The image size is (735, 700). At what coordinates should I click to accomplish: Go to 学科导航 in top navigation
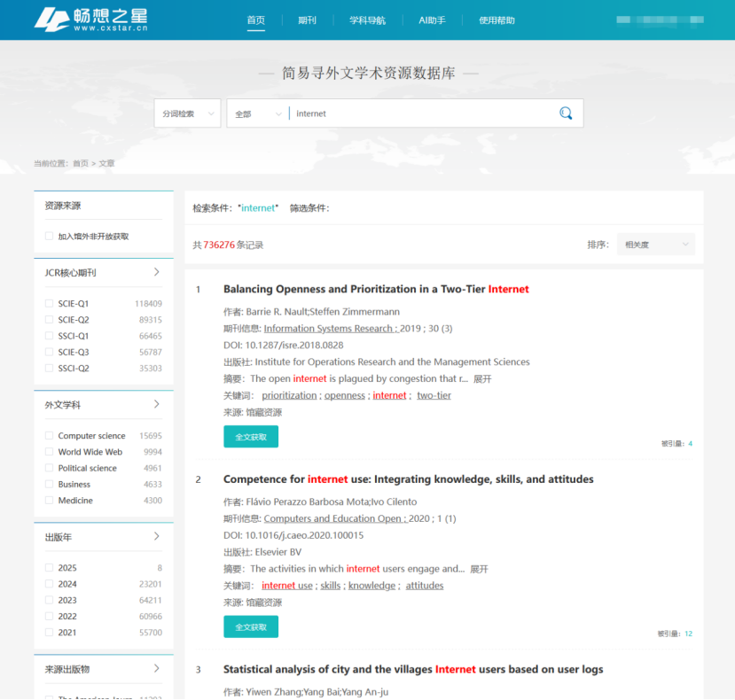coord(367,20)
